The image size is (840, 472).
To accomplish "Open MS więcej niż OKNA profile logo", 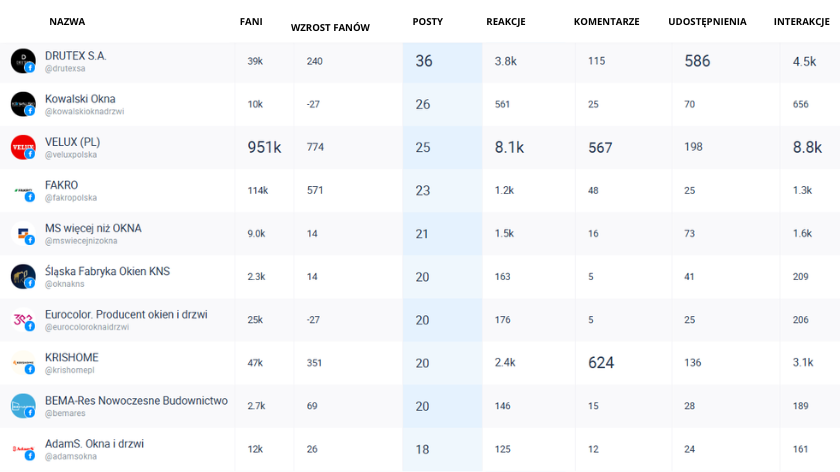I will click(x=23, y=234).
